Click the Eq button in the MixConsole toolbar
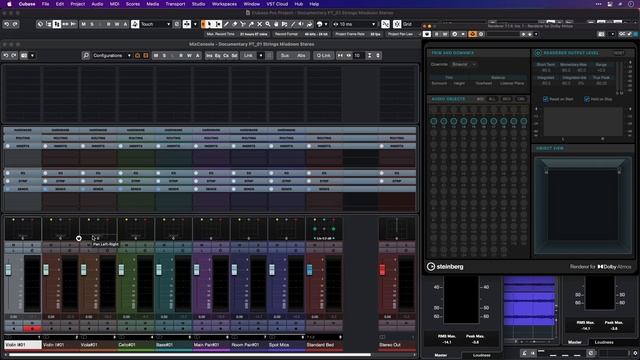 218,56
